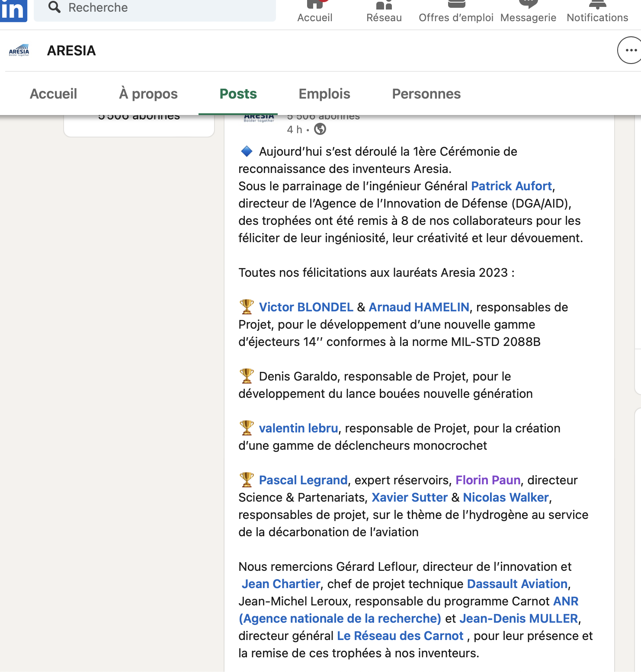
Task: Open the Accueil home nav icon
Action: pos(314,5)
